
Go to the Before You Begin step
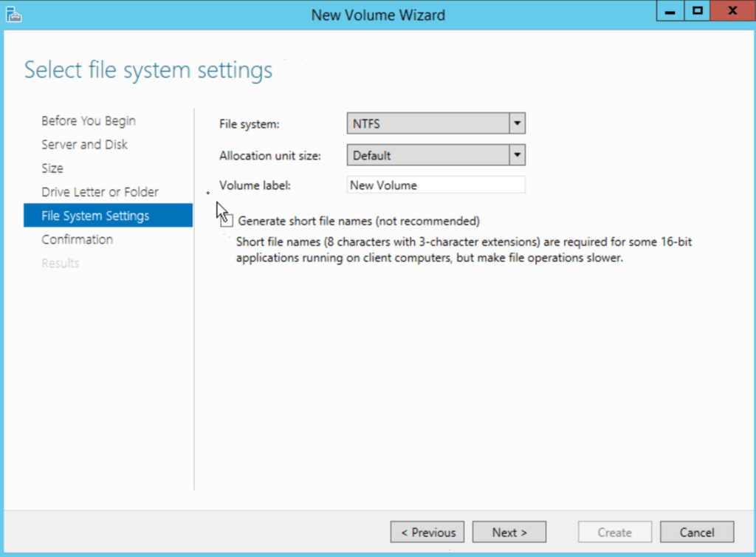[x=89, y=121]
